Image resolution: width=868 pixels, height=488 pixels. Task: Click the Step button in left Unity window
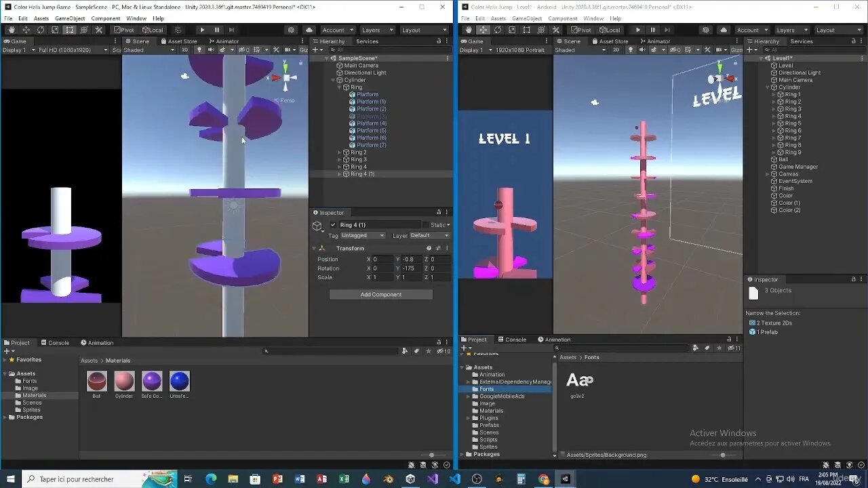pos(231,30)
